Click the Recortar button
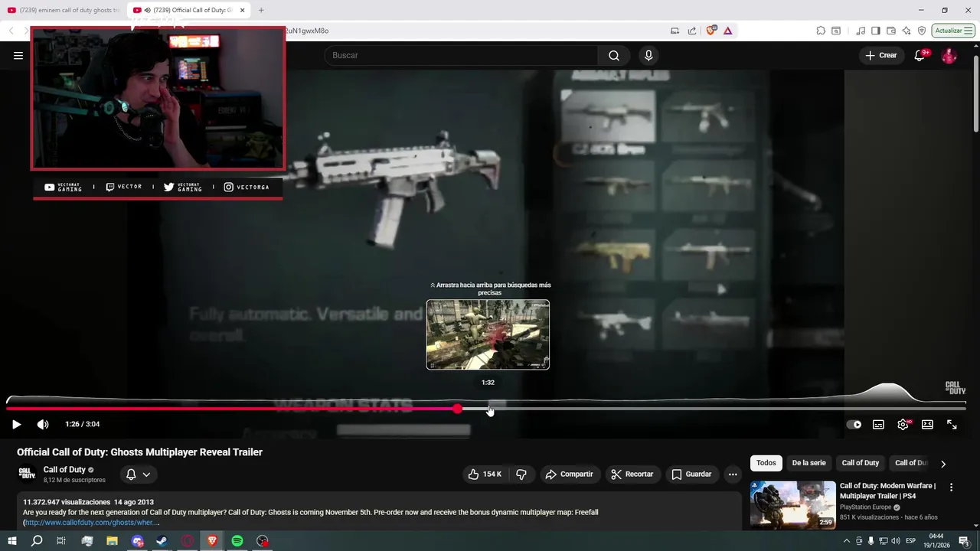 coord(632,474)
